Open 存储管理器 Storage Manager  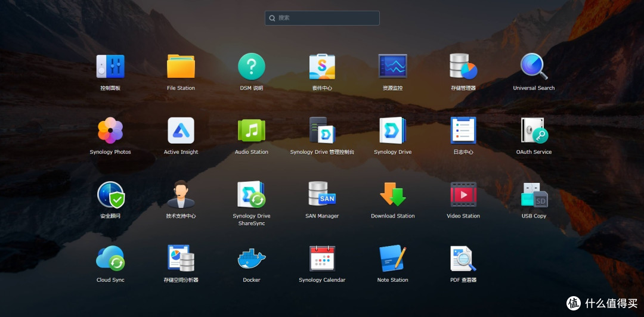463,67
